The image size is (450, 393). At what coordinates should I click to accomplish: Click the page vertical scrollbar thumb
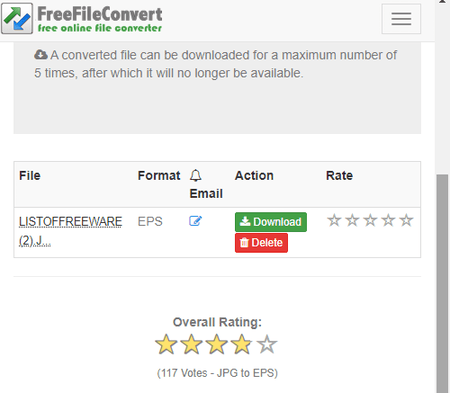coord(443,283)
